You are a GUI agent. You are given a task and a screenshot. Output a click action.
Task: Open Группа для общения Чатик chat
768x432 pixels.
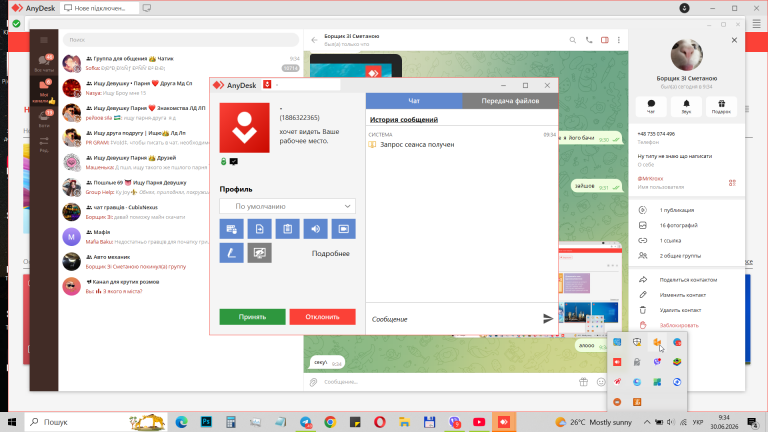coord(181,63)
